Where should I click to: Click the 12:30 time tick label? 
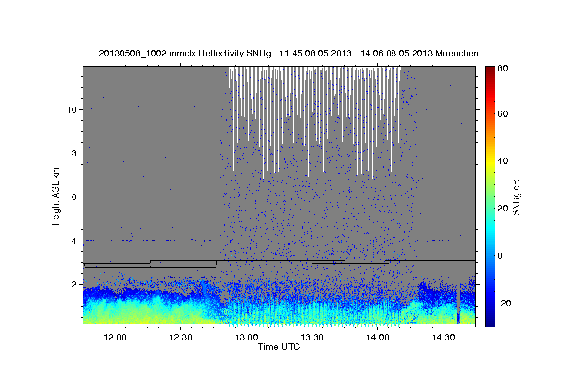180,337
